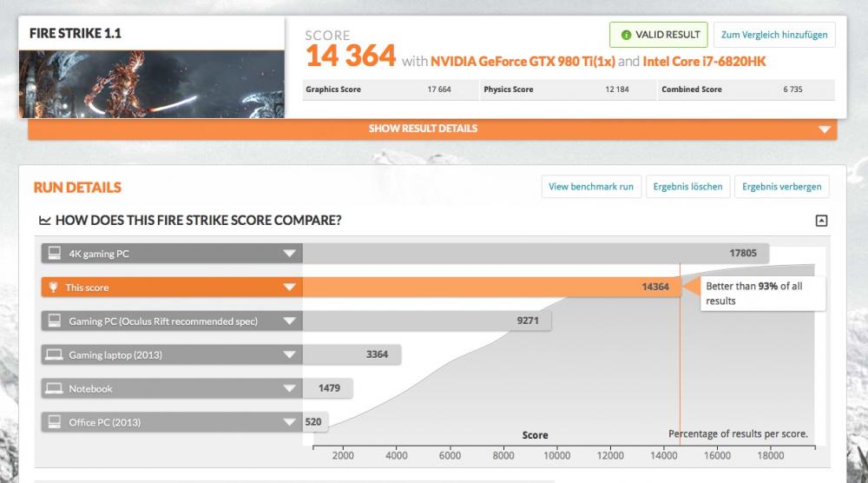Click the laptop icon beside Notebook
868x483 pixels.
click(54, 388)
